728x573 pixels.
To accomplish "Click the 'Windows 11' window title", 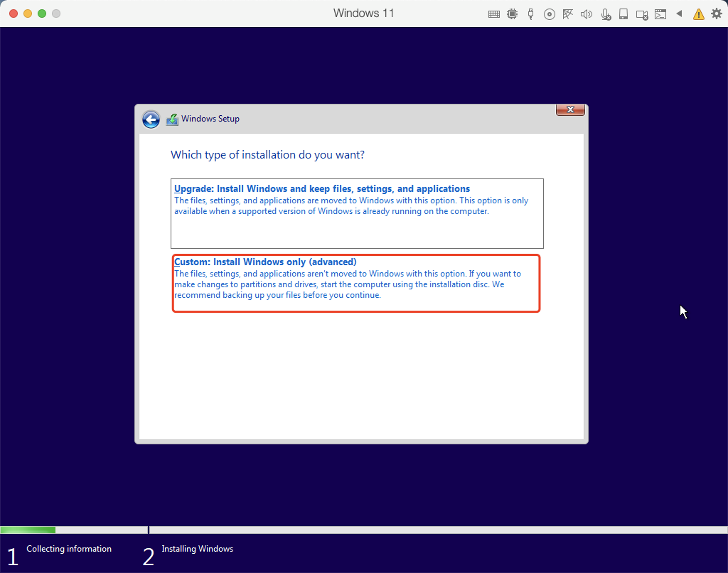I will click(x=363, y=13).
